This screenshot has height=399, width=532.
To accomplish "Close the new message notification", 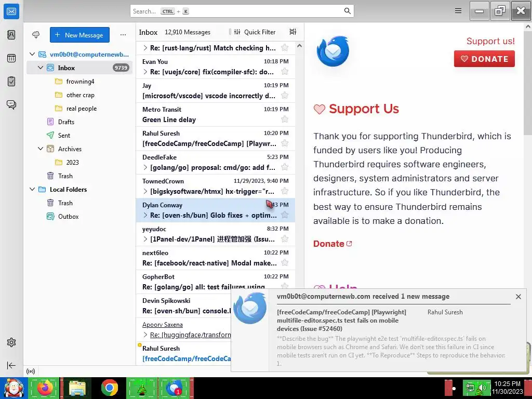I will point(518,297).
